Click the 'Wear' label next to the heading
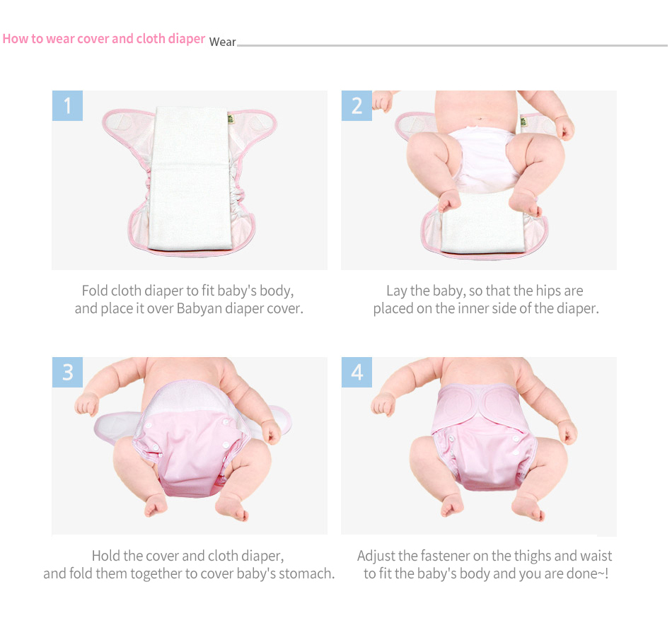The width and height of the screenshot is (672, 618). pos(222,42)
